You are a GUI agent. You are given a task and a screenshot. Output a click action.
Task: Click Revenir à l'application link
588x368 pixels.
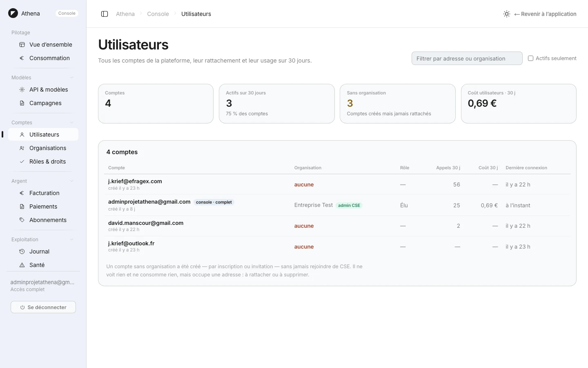click(x=545, y=14)
